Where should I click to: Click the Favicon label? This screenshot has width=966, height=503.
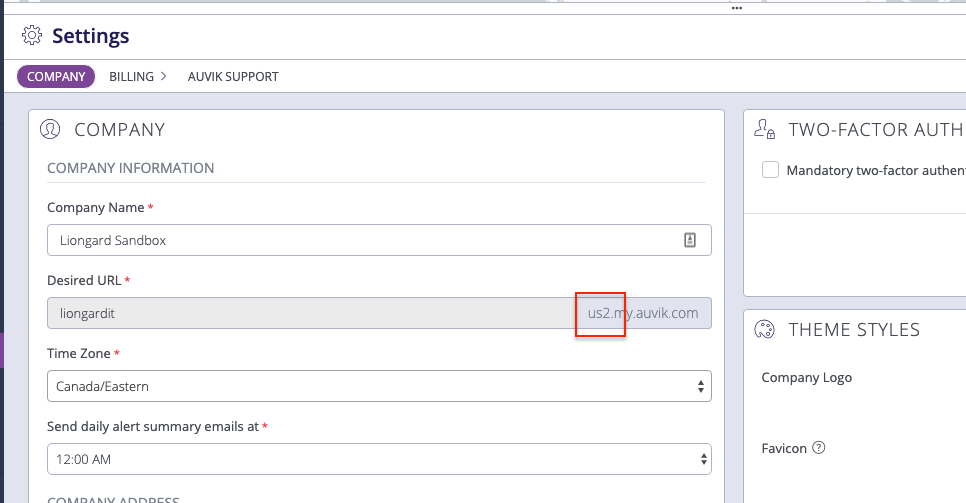click(784, 448)
